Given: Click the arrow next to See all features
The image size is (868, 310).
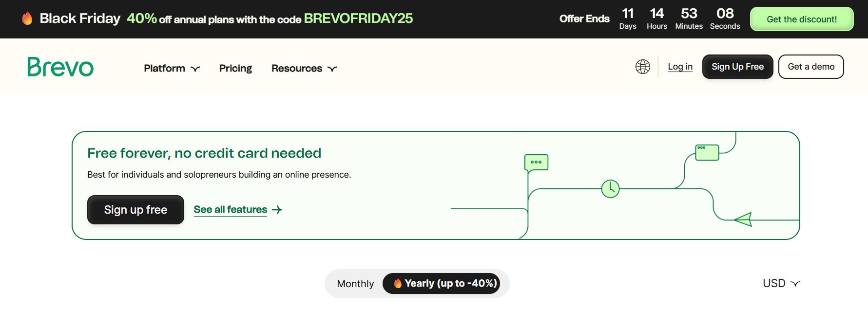Looking at the screenshot, I should coord(277,210).
